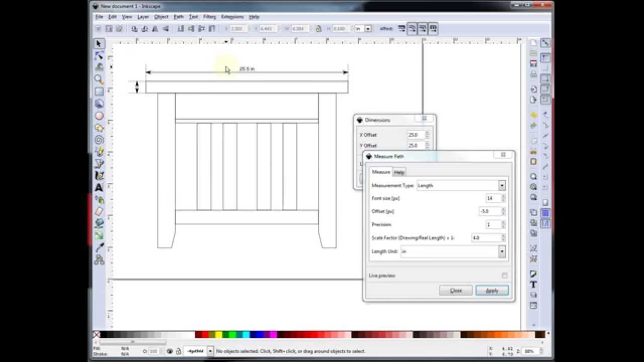Click the Print document icon

[534, 75]
